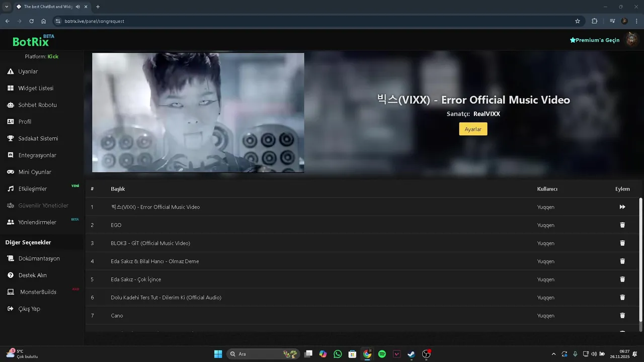Go to Sohbet Robotu section

37,105
